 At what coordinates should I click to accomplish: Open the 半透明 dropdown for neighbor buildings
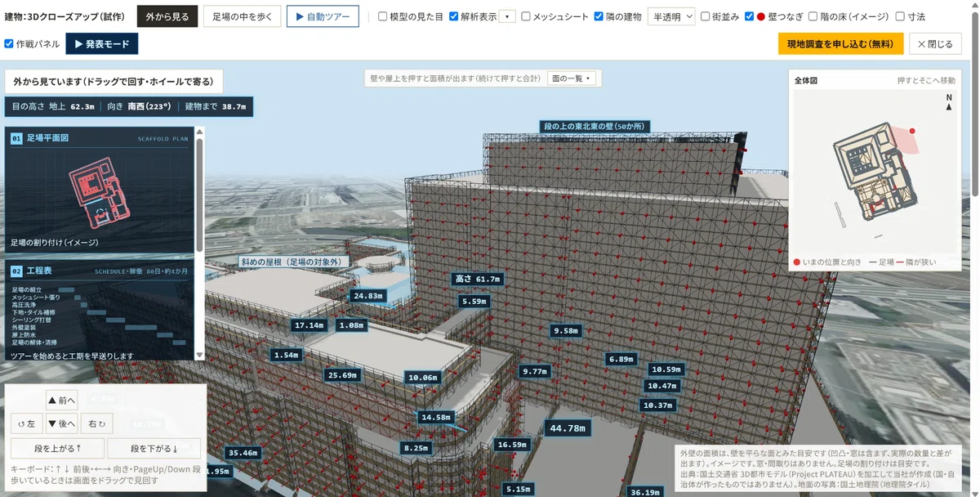tap(671, 16)
